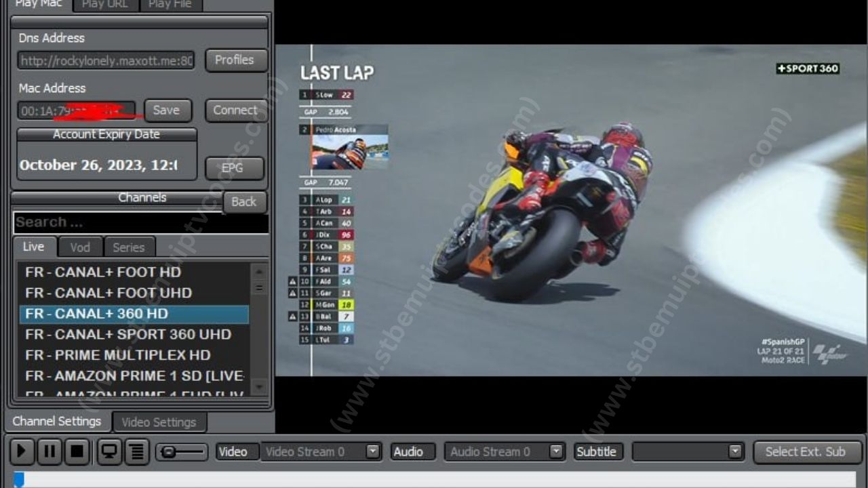Screen dimensions: 868x488
Task: Switch to the Video Settings tab
Action: click(159, 422)
